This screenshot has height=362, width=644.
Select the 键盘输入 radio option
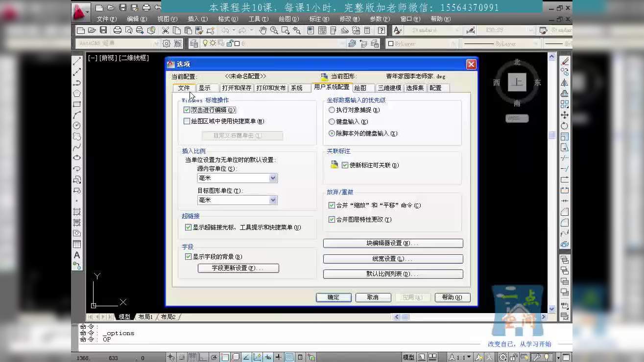(x=332, y=121)
